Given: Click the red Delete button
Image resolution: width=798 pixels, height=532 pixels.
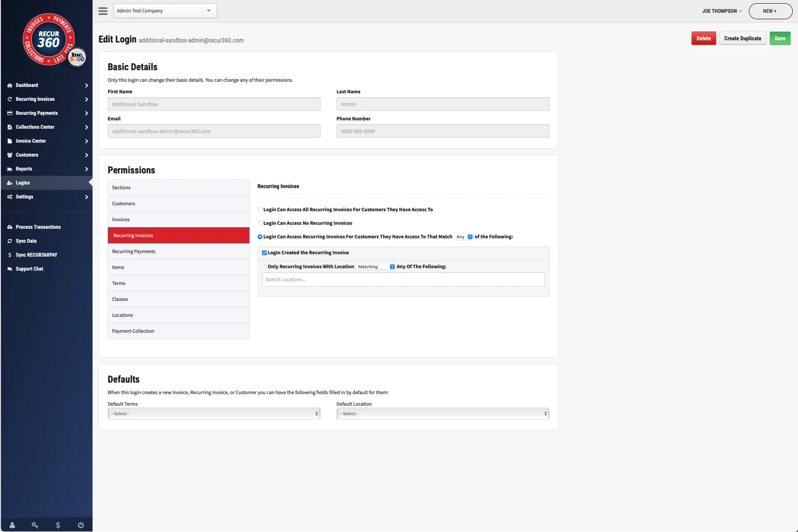Looking at the screenshot, I should [703, 38].
